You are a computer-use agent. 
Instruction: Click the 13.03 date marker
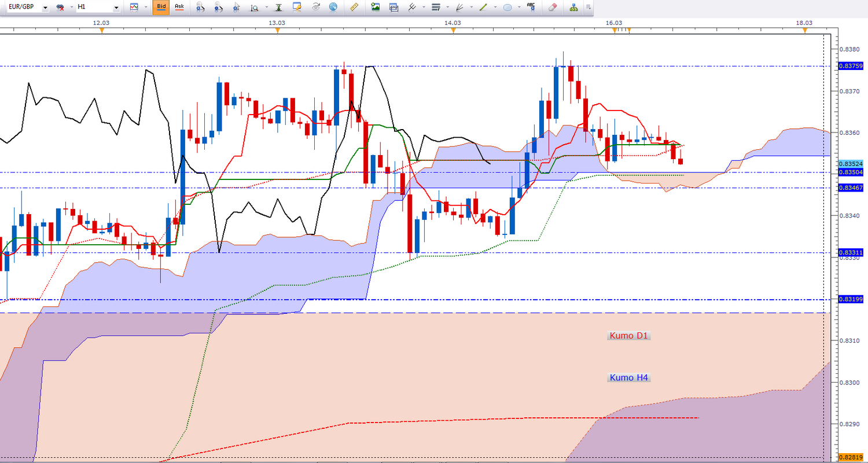click(x=277, y=23)
